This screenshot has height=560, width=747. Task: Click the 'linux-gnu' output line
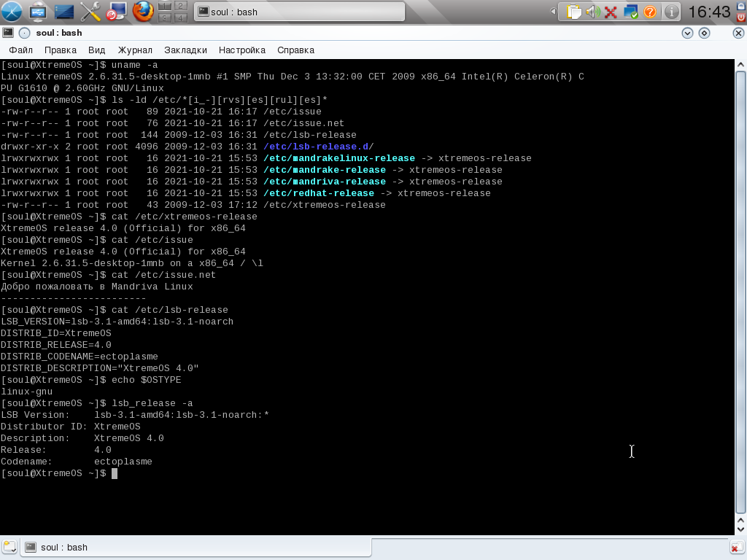pos(27,392)
